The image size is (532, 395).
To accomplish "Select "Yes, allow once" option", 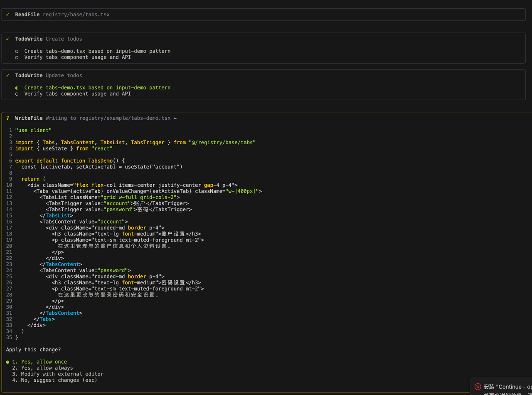I will [44, 362].
